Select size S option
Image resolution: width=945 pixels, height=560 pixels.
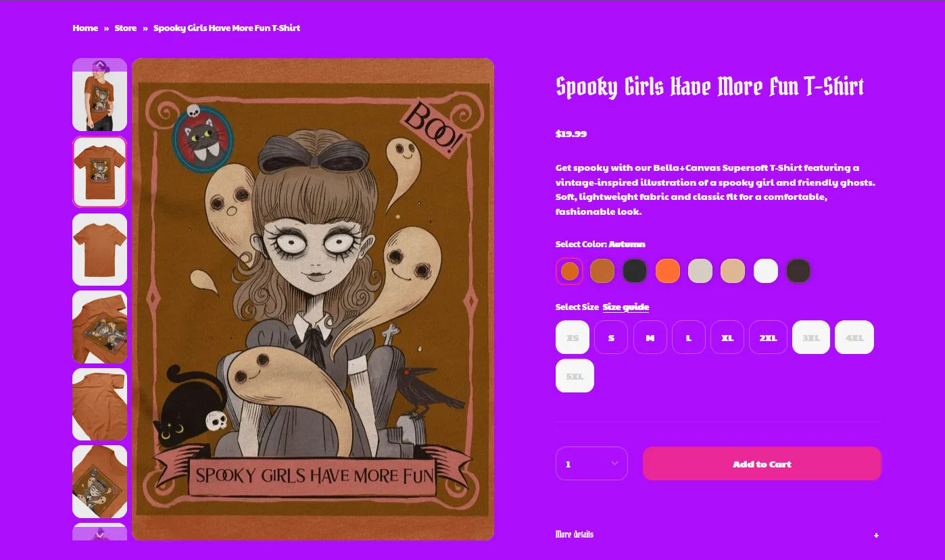[x=611, y=337]
